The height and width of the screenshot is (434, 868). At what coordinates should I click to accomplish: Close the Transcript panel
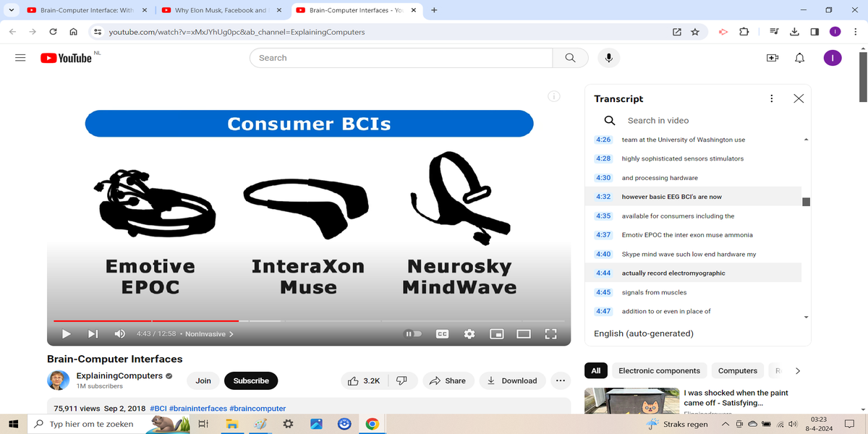coord(799,98)
